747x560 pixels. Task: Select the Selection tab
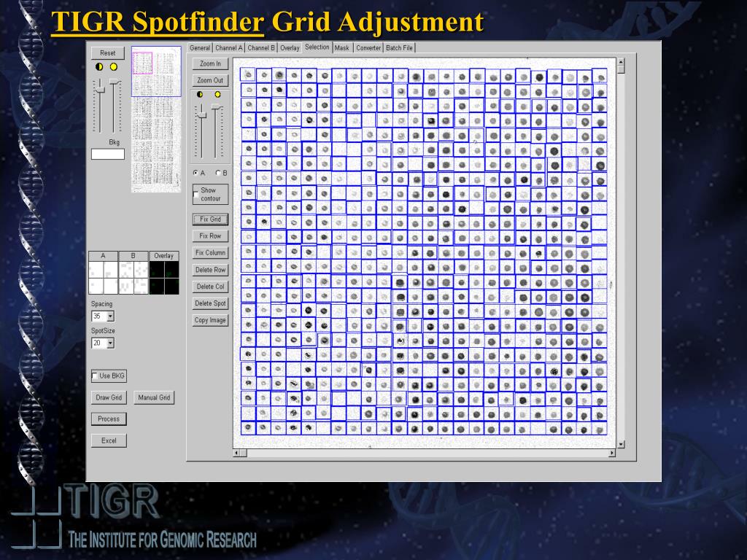(317, 47)
